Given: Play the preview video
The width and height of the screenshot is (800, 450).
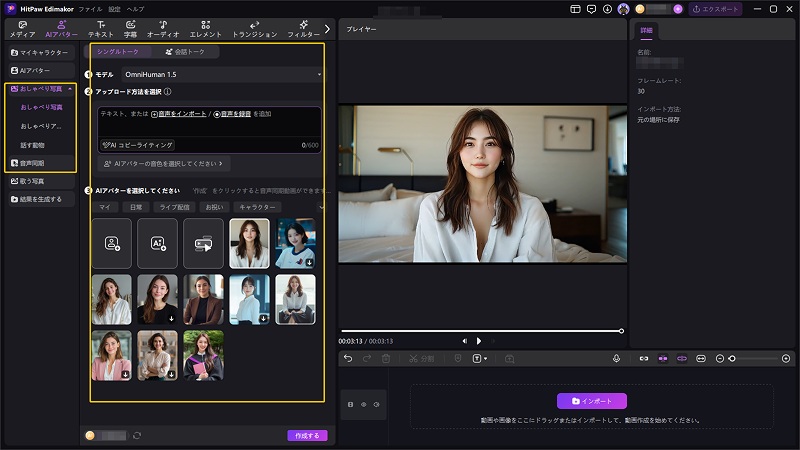Looking at the screenshot, I should click(479, 341).
